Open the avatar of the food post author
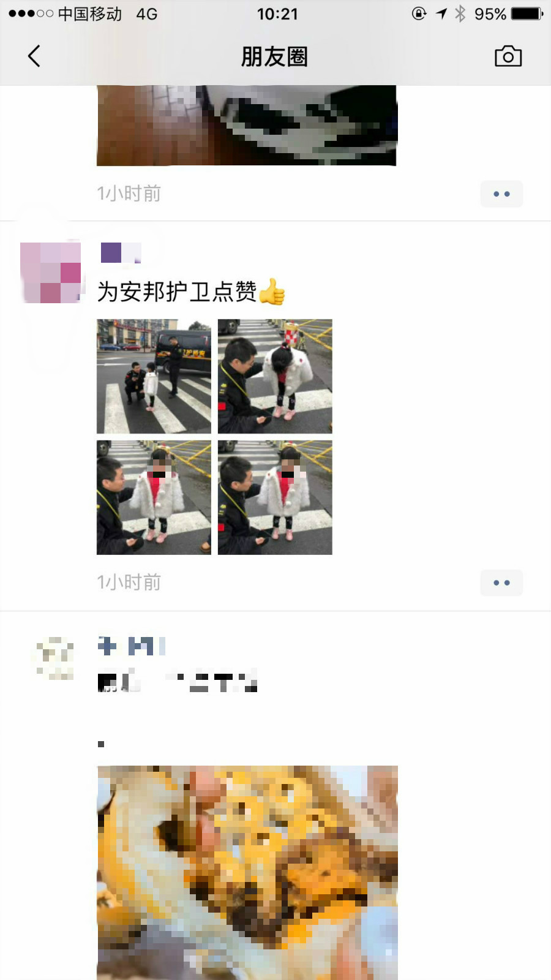Image resolution: width=551 pixels, height=980 pixels. tap(54, 658)
